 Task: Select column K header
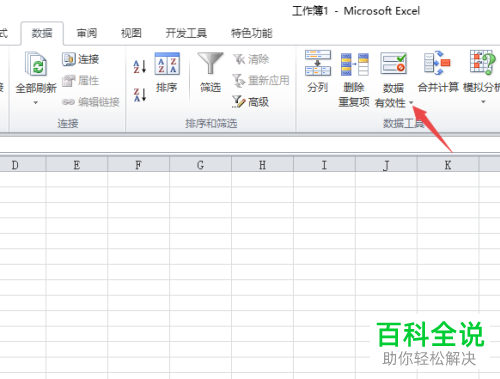click(x=448, y=165)
